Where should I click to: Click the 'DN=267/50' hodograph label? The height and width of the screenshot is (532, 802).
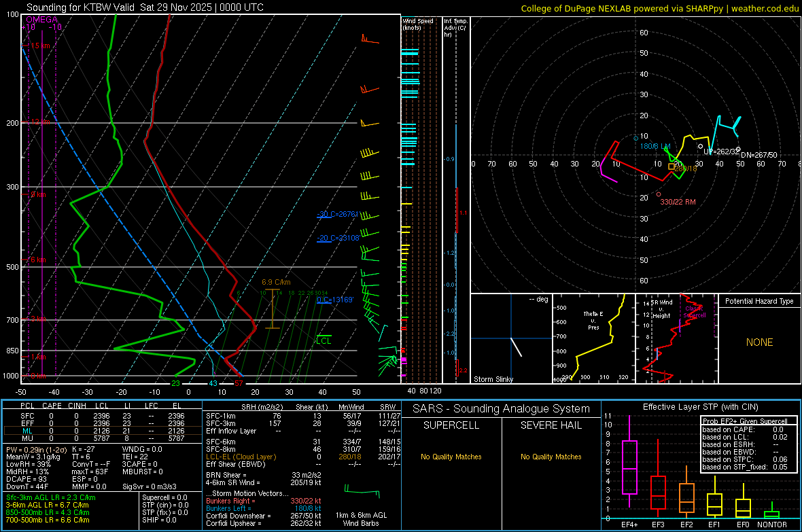pos(759,155)
